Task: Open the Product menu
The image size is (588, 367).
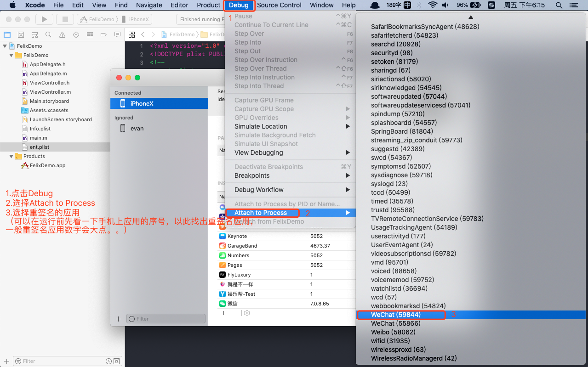Action: pos(208,5)
